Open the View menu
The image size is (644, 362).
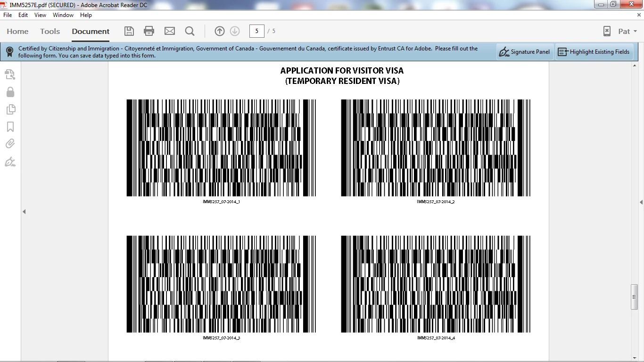coord(40,15)
